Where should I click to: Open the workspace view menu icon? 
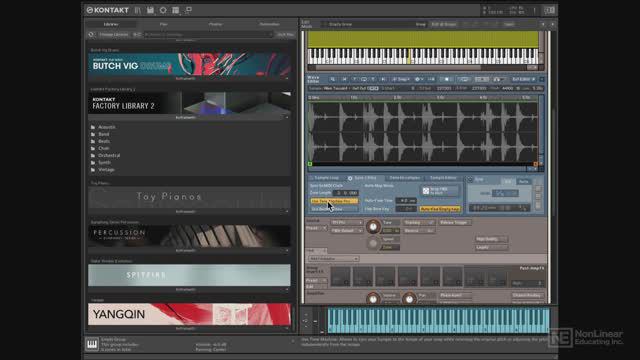pyautogui.click(x=176, y=10)
